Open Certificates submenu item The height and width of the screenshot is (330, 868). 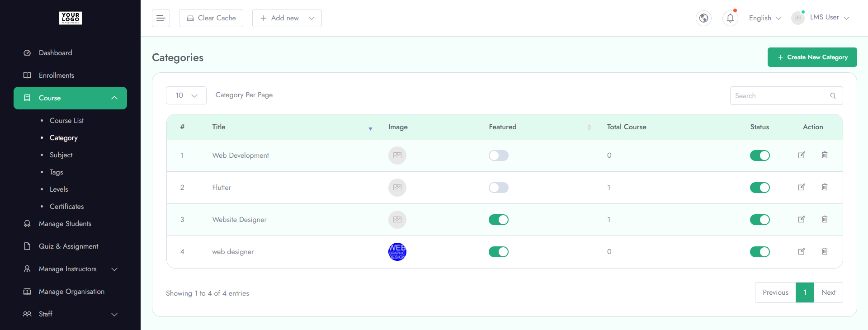66,207
